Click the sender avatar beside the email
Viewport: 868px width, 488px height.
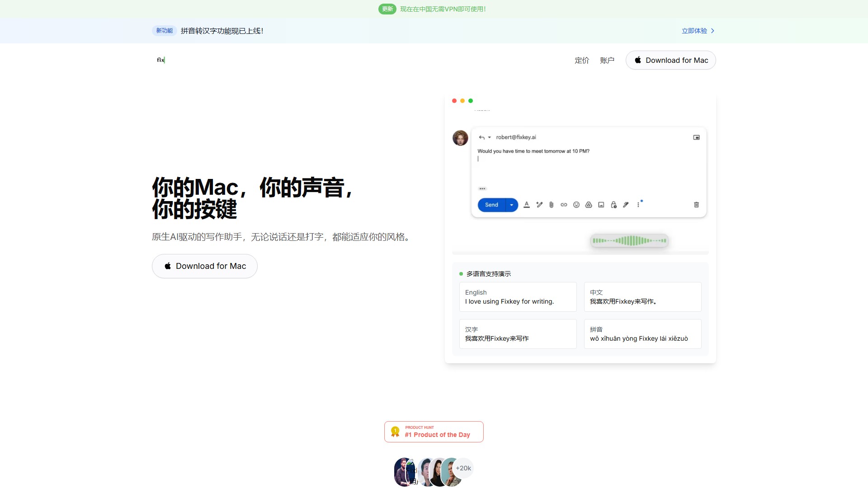pyautogui.click(x=460, y=138)
